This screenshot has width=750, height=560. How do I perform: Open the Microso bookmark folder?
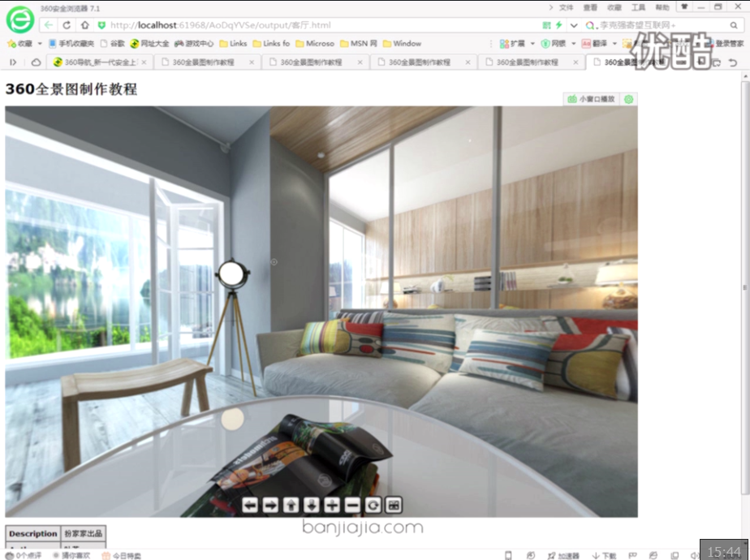315,44
